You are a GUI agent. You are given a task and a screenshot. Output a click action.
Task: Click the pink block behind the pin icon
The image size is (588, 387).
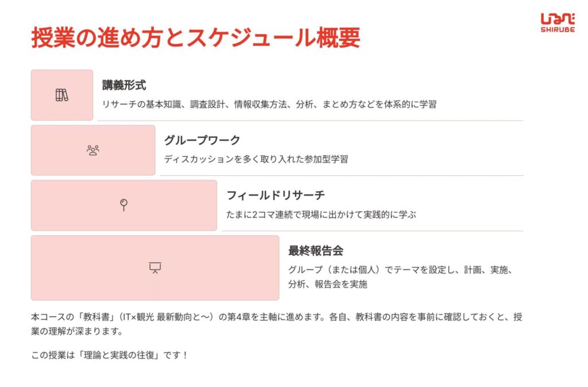[124, 206]
